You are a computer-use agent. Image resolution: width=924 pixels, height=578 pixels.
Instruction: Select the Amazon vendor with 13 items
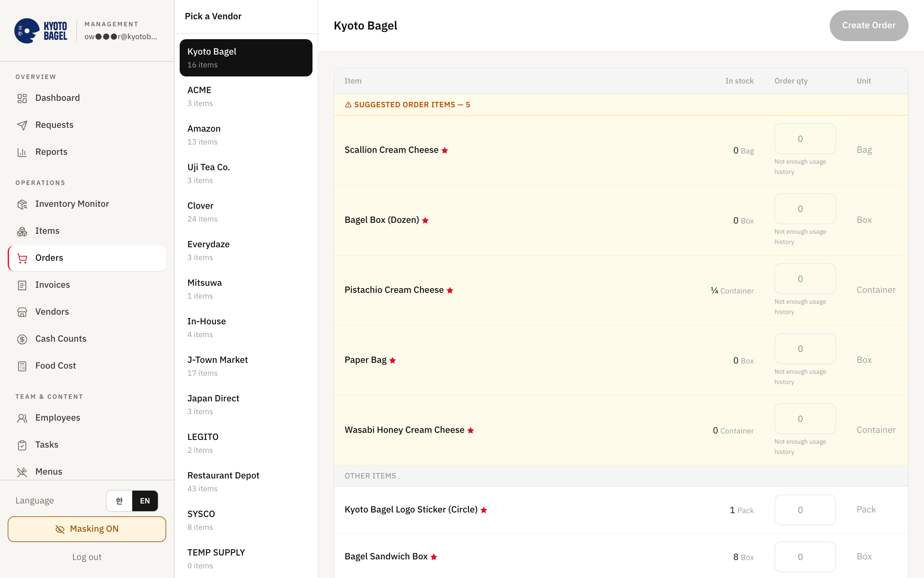(x=246, y=135)
